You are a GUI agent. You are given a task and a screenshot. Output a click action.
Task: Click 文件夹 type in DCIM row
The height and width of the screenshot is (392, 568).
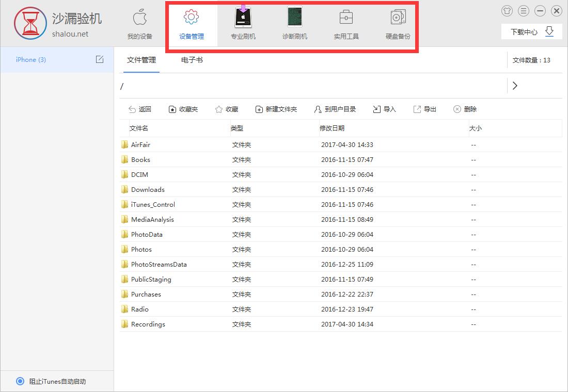point(242,174)
